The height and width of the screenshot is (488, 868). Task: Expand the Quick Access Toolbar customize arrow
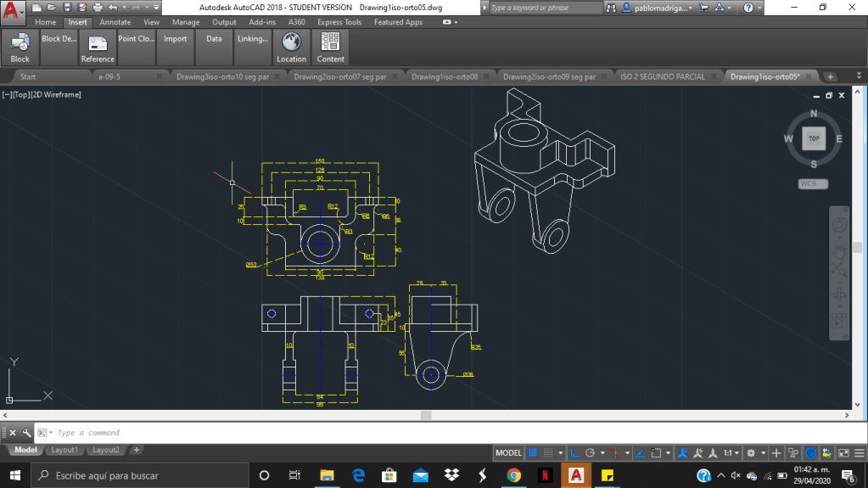coord(156,8)
